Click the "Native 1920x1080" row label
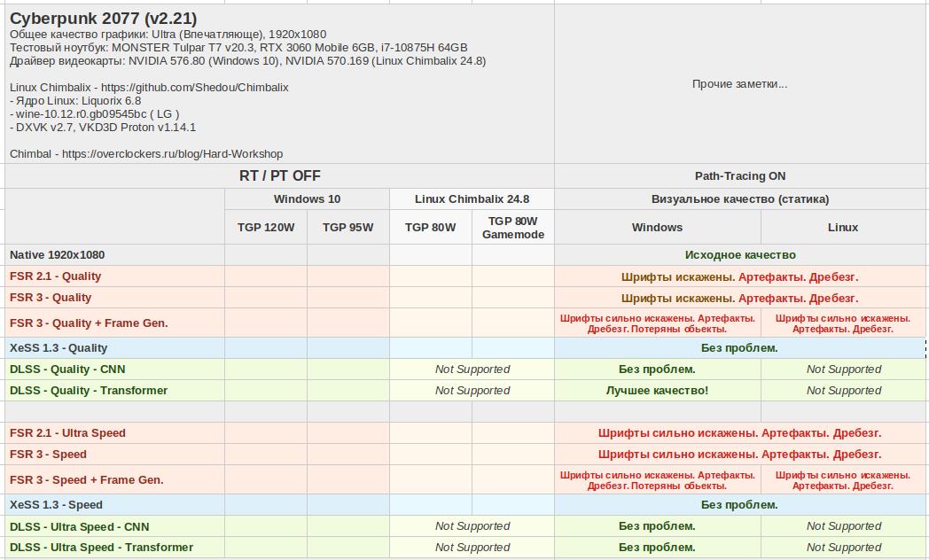Viewport: 929px width, 560px height. (x=58, y=255)
